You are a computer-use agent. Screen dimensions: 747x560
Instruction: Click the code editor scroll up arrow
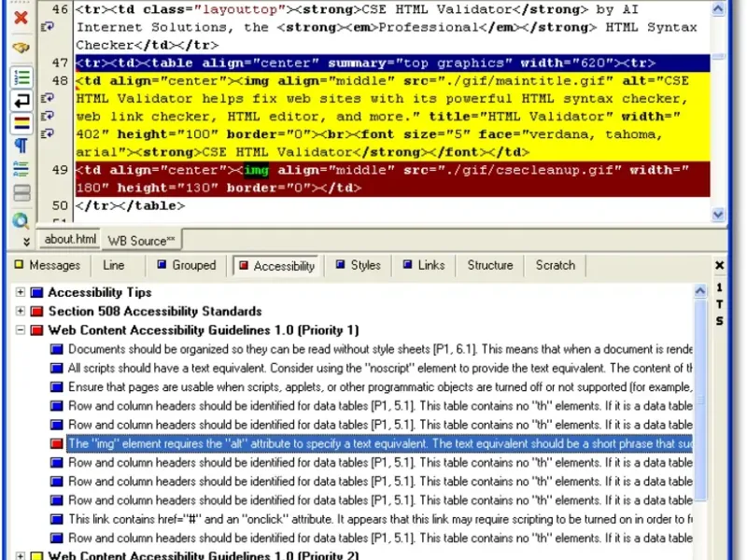coord(718,8)
